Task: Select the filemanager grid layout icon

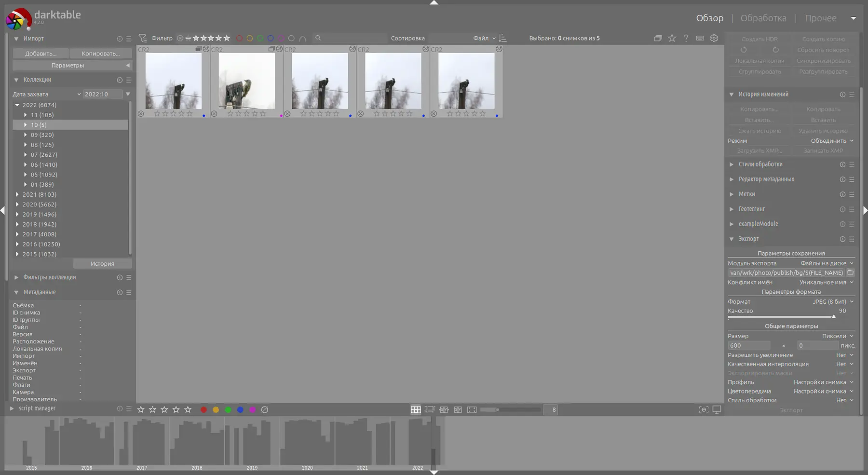Action: point(415,410)
